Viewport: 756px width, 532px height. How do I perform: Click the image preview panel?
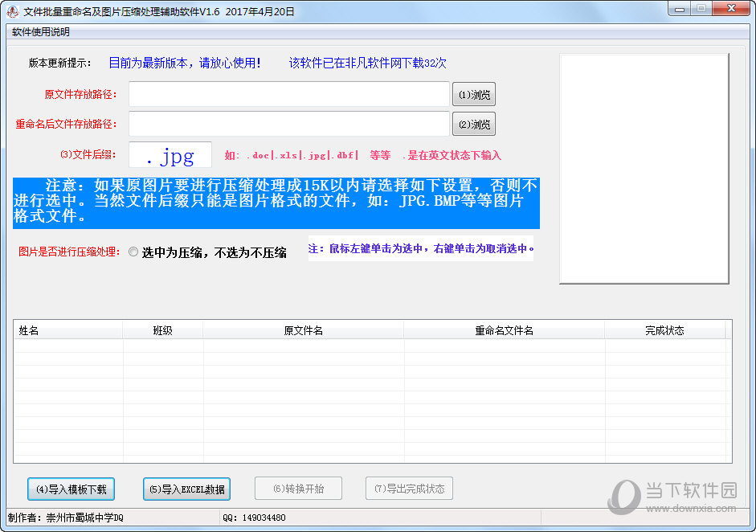pos(644,169)
